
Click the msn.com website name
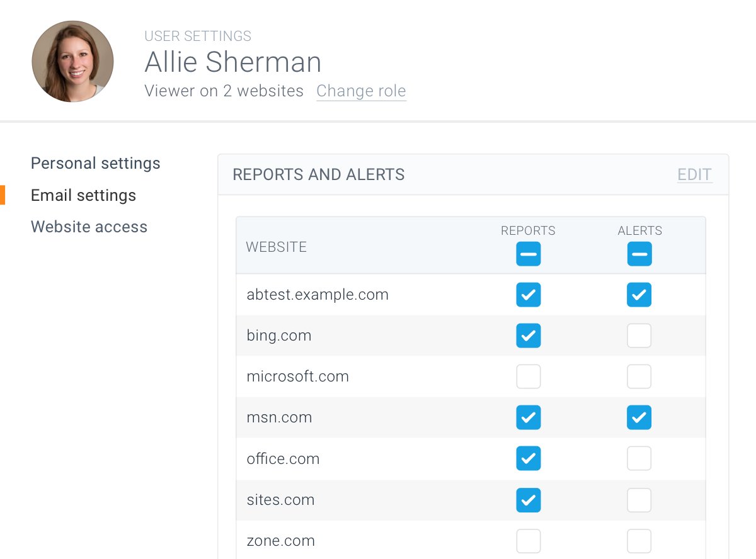(279, 417)
